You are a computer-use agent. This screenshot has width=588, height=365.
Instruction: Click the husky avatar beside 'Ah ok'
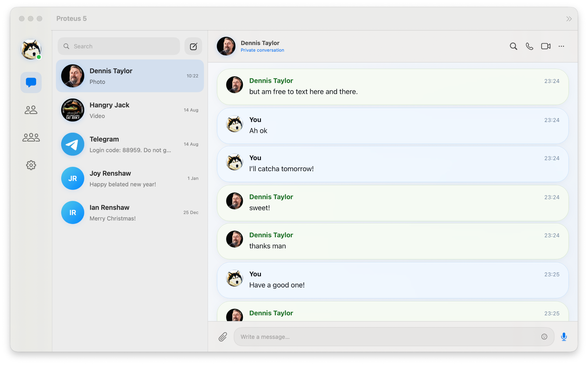(x=235, y=124)
